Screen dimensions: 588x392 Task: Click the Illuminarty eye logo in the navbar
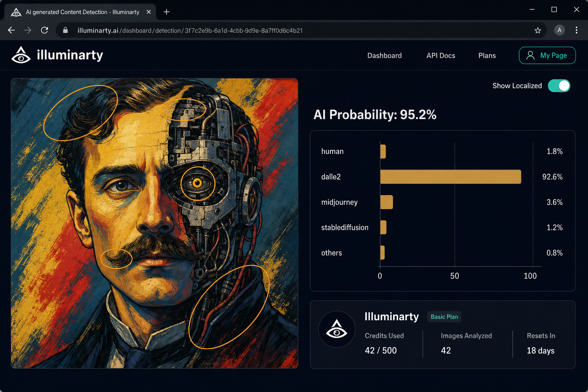(21, 55)
